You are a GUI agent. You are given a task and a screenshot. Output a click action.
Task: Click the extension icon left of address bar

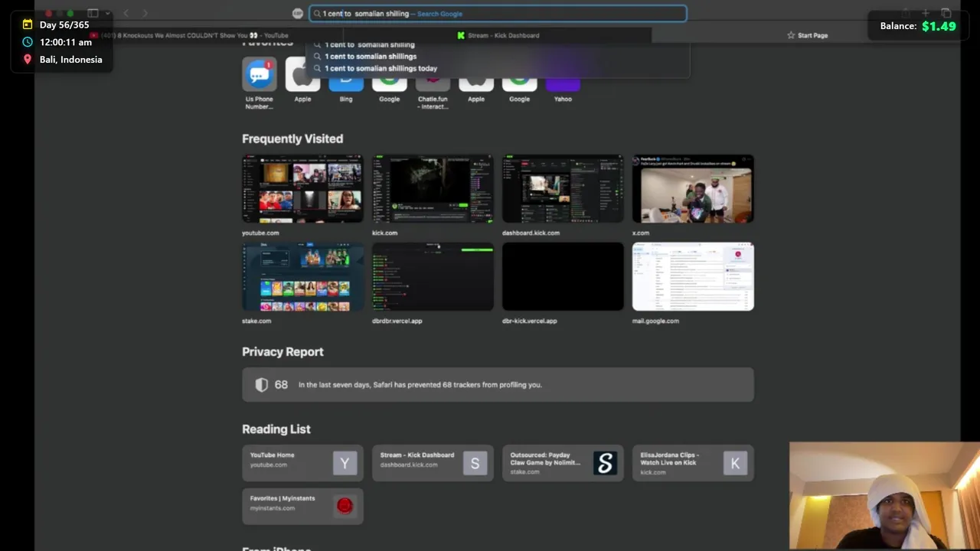tap(298, 13)
